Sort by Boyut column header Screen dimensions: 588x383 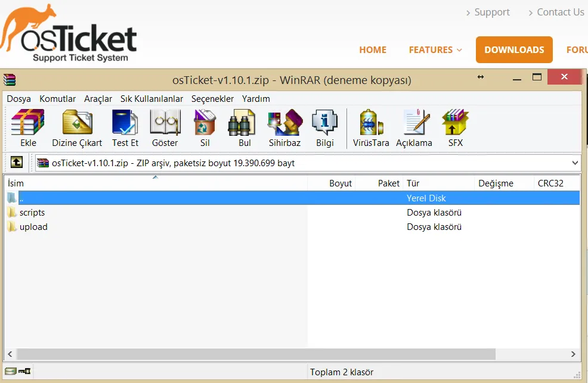coord(331,183)
